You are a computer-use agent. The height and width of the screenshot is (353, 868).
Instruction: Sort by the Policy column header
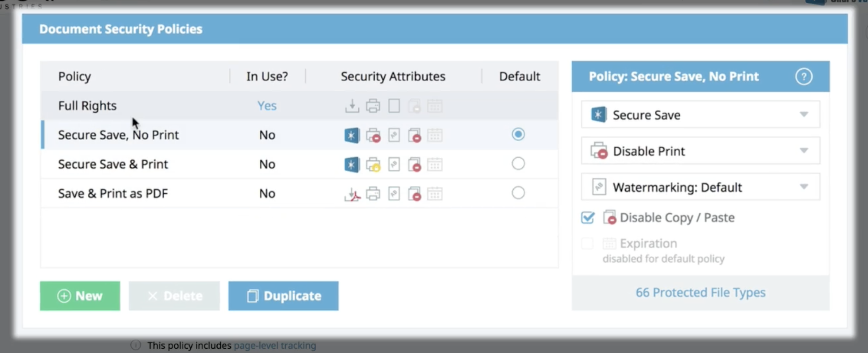tap(74, 77)
